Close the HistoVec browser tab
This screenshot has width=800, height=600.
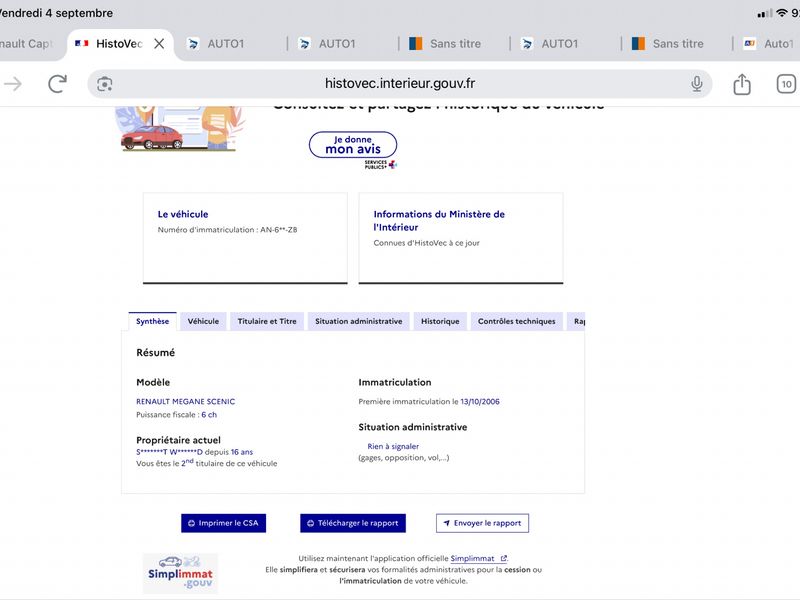[159, 44]
